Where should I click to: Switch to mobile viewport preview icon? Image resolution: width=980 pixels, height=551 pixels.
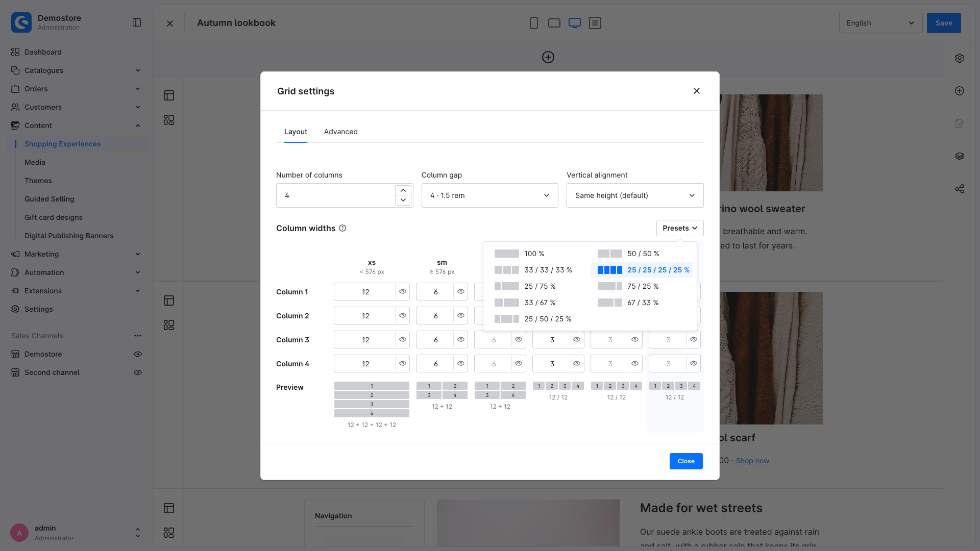[x=534, y=23]
